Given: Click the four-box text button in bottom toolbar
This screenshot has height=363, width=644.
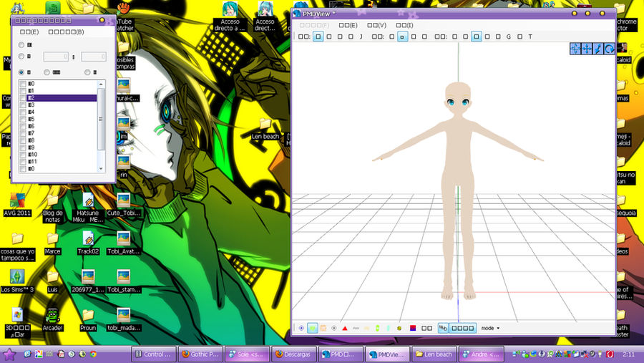Looking at the screenshot, I should point(463,328).
